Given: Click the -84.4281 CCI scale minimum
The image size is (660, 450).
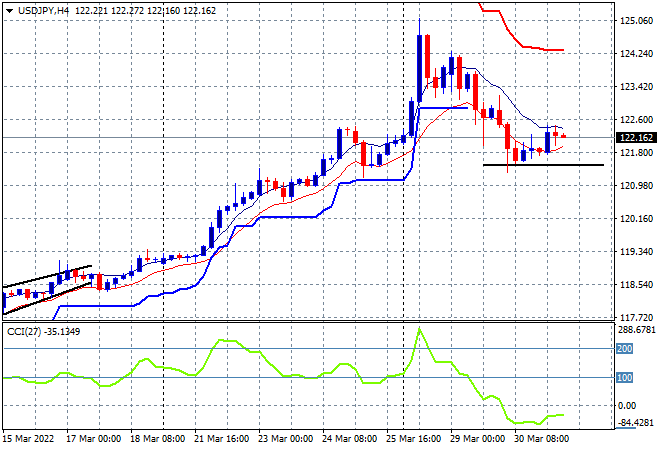Looking at the screenshot, I should 636,423.
